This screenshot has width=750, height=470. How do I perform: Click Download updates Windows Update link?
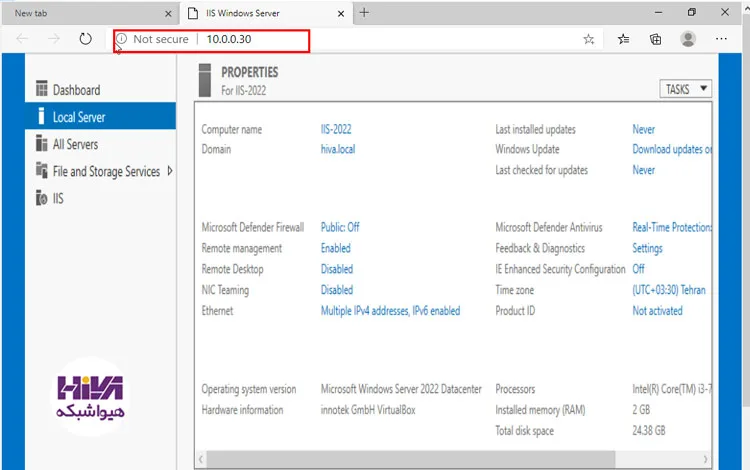672,149
